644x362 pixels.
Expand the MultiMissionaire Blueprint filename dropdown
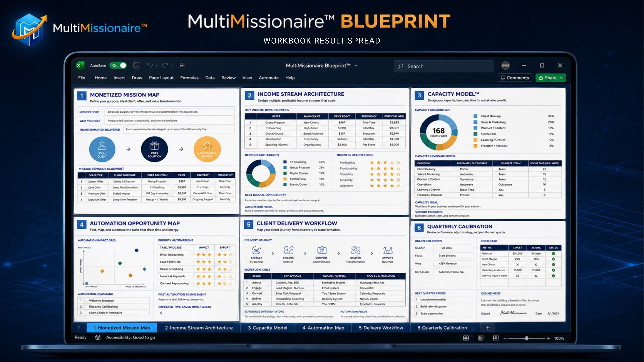(x=356, y=65)
